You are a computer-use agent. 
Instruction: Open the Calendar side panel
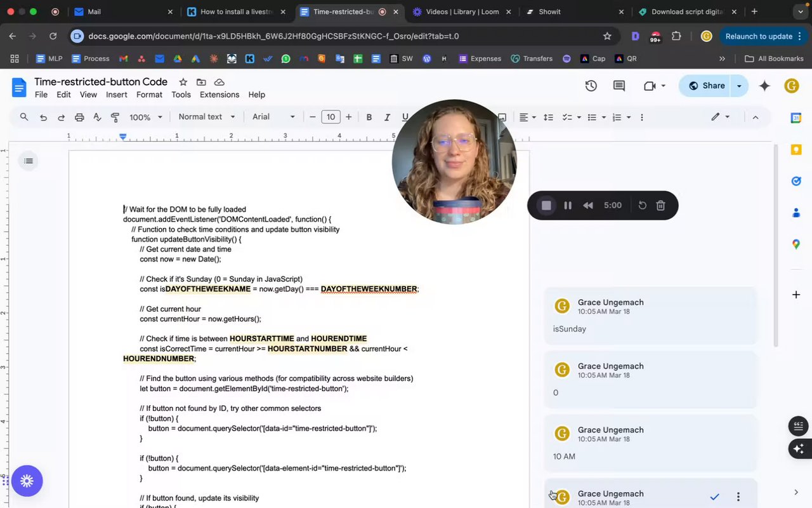click(796, 117)
